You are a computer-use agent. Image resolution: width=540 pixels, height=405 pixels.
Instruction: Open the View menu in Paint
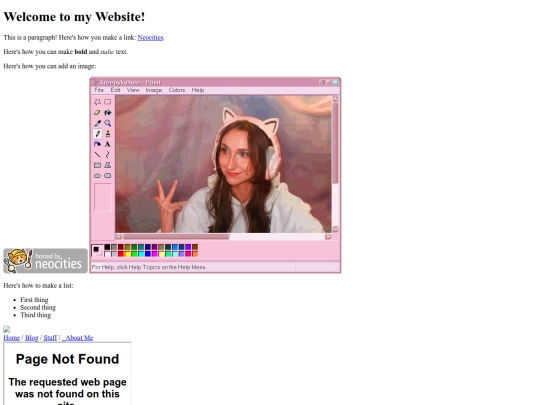click(133, 90)
